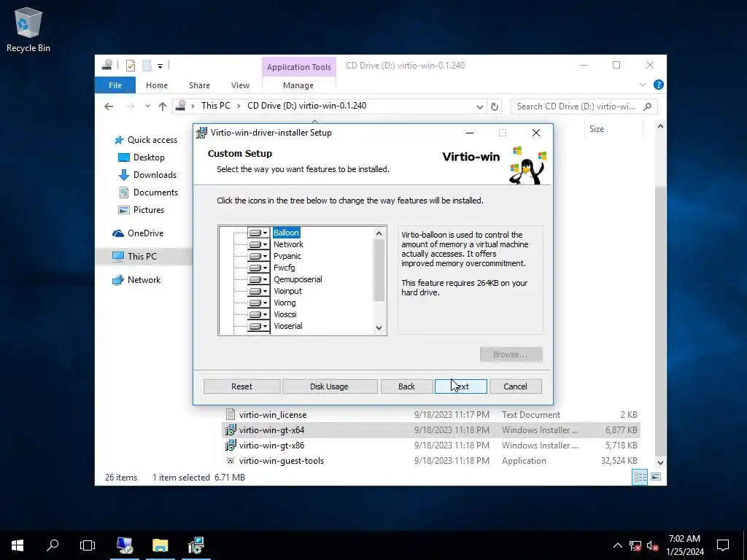Select the Network feature in the setup tree
Screen dimensions: 747x560
[288, 244]
